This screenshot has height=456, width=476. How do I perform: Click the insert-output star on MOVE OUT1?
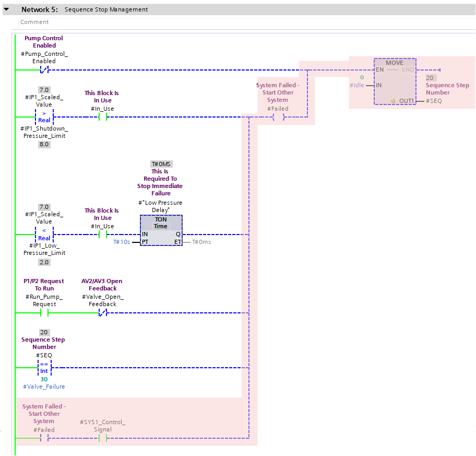(393, 101)
